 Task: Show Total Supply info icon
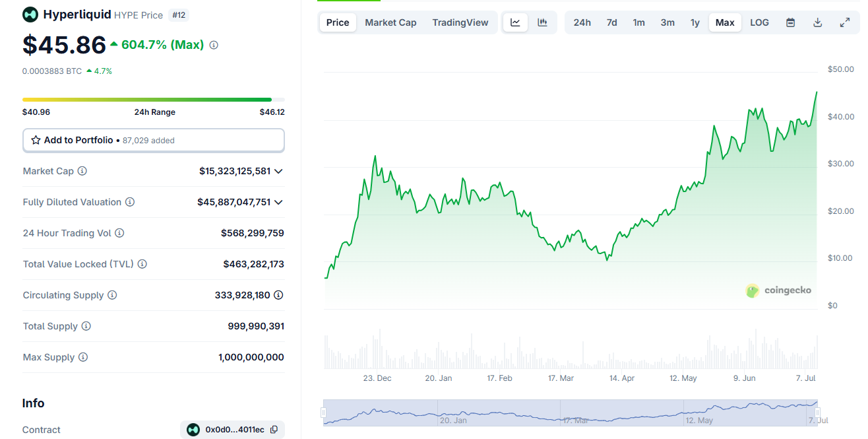coord(86,326)
